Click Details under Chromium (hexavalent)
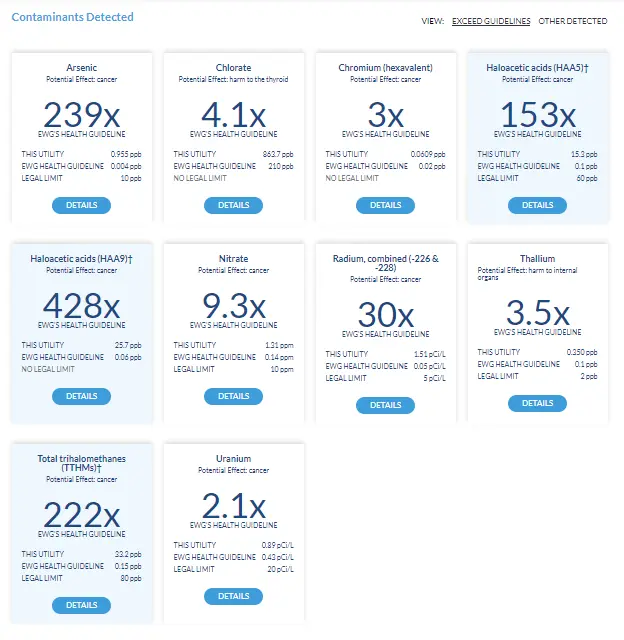This screenshot has width=624, height=640. click(x=385, y=205)
